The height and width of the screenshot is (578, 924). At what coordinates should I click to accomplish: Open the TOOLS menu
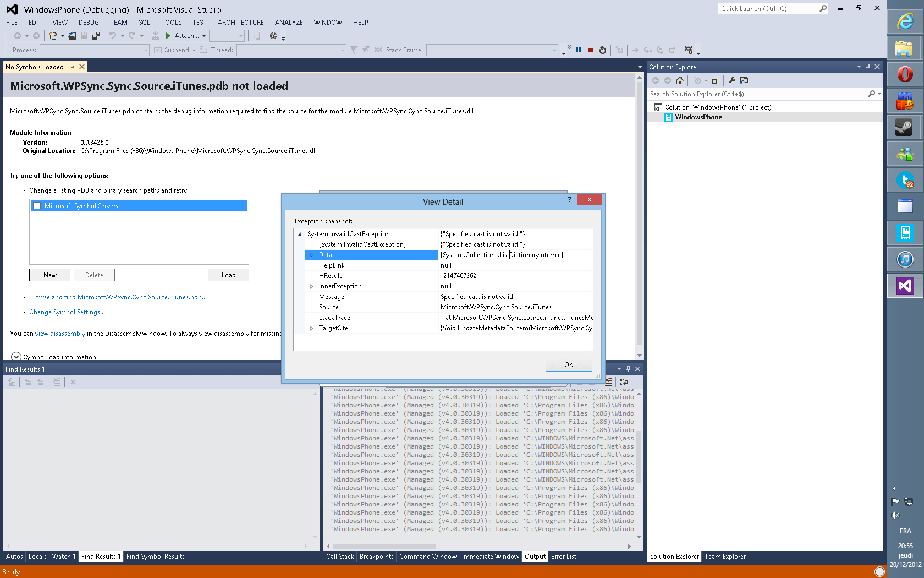click(172, 23)
